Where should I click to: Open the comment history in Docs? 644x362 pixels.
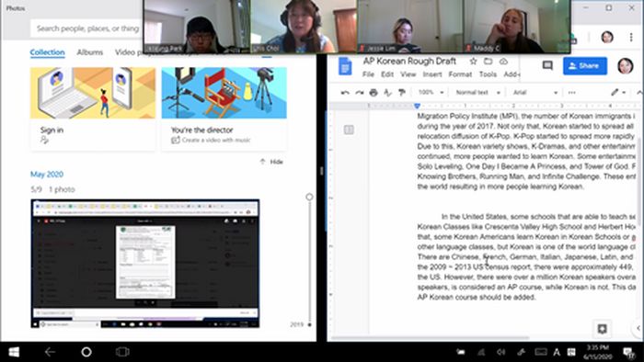pyautogui.click(x=547, y=65)
